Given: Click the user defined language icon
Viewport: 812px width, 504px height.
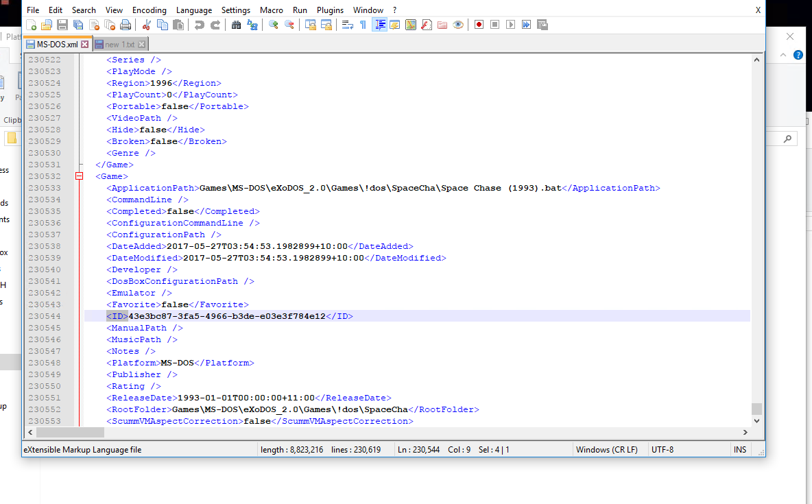Looking at the screenshot, I should click(x=394, y=25).
